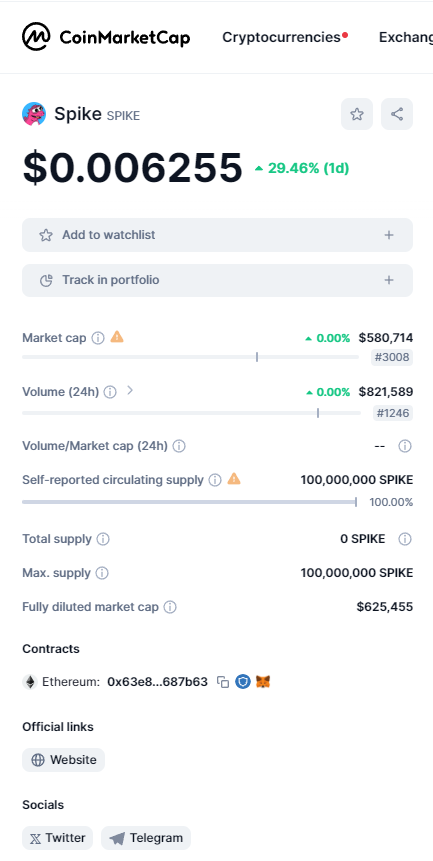Click the 29.46% (1d) change indicator
This screenshot has height=861, width=433.
coord(302,168)
